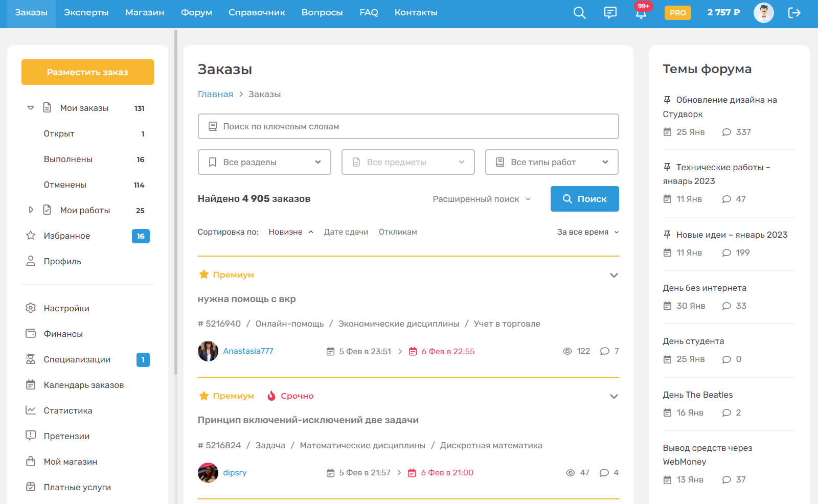Click the search magnifier icon in header
Screen dimensions: 818x504
click(579, 13)
